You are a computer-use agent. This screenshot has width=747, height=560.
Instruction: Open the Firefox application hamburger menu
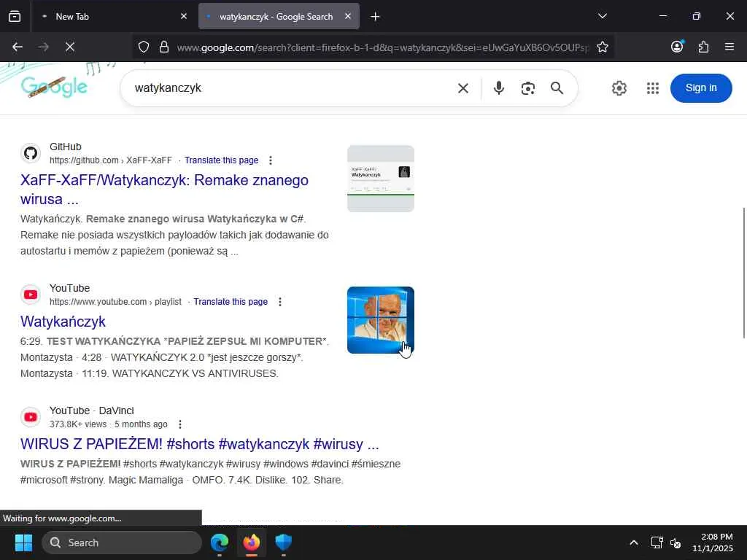(x=729, y=47)
